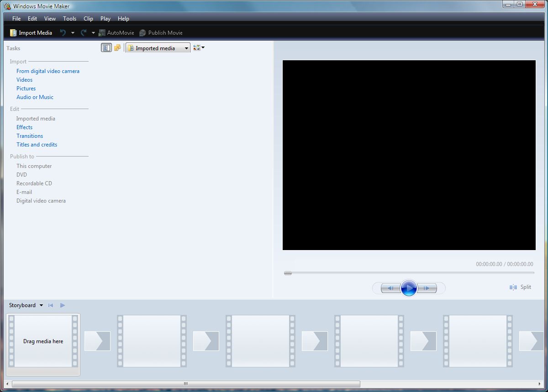Viewport: 548px width, 392px height.
Task: Click the Pictures import link
Action: click(26, 89)
